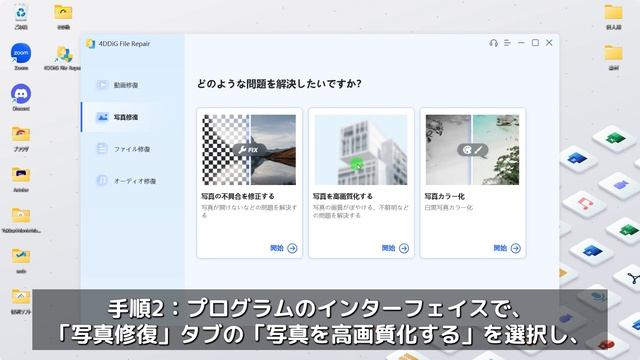Select the 写真の不具合を修正する title
The image size is (640, 360).
click(238, 196)
